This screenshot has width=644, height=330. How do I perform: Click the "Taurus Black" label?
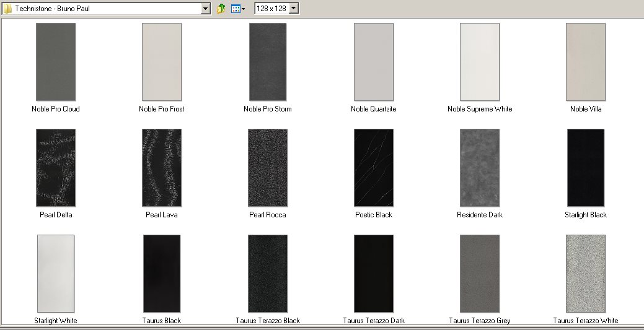point(162,321)
